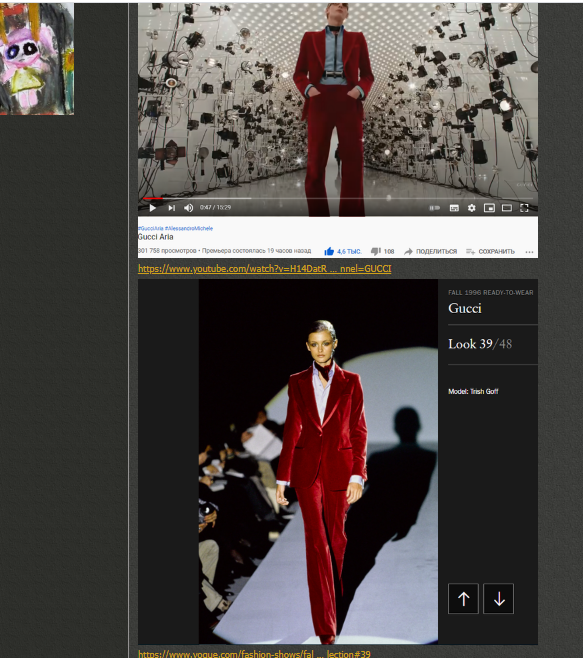
Task: Open video settings gear
Action: coord(472,208)
